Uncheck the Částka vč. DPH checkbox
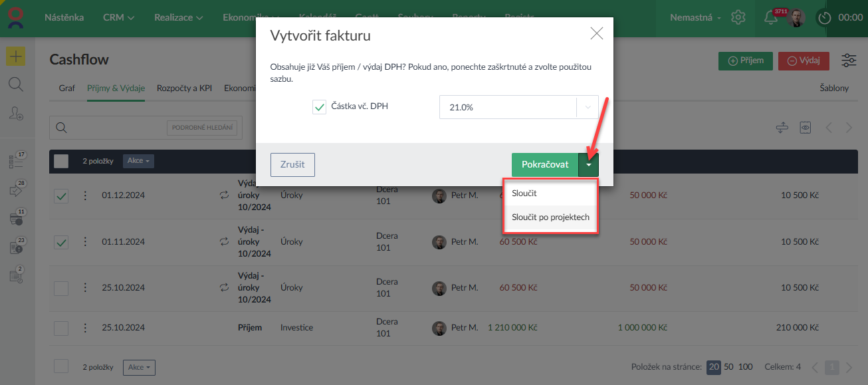This screenshot has height=385, width=868. 319,106
